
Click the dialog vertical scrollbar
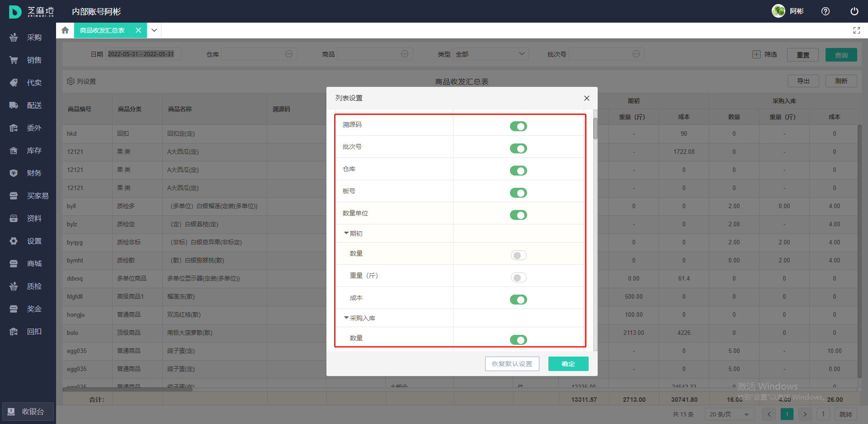click(595, 129)
